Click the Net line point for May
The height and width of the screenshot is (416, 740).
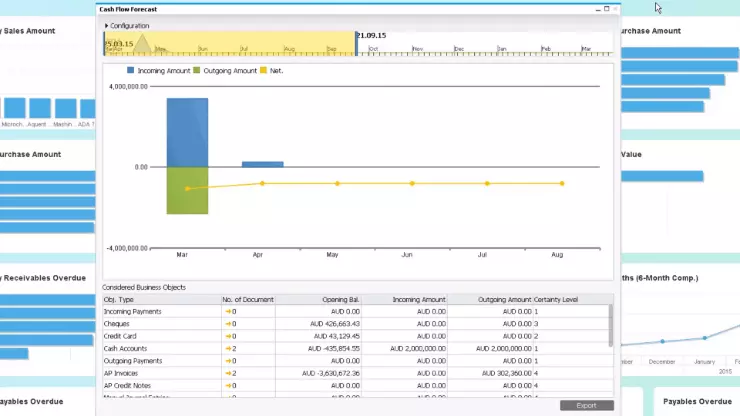point(337,183)
